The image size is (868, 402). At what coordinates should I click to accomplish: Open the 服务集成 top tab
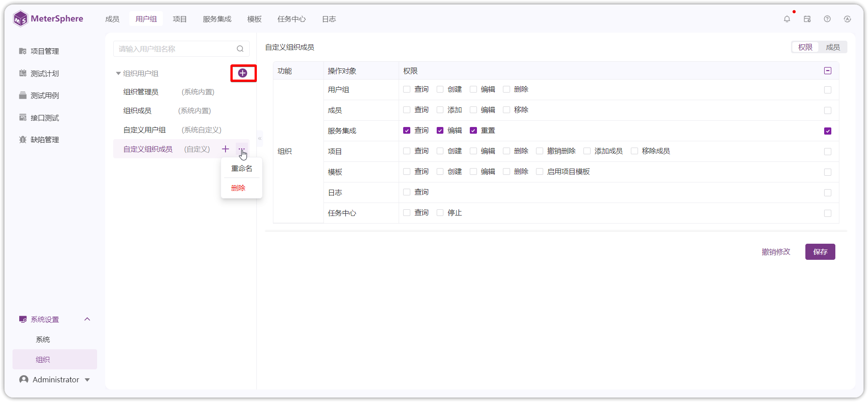pyautogui.click(x=217, y=19)
